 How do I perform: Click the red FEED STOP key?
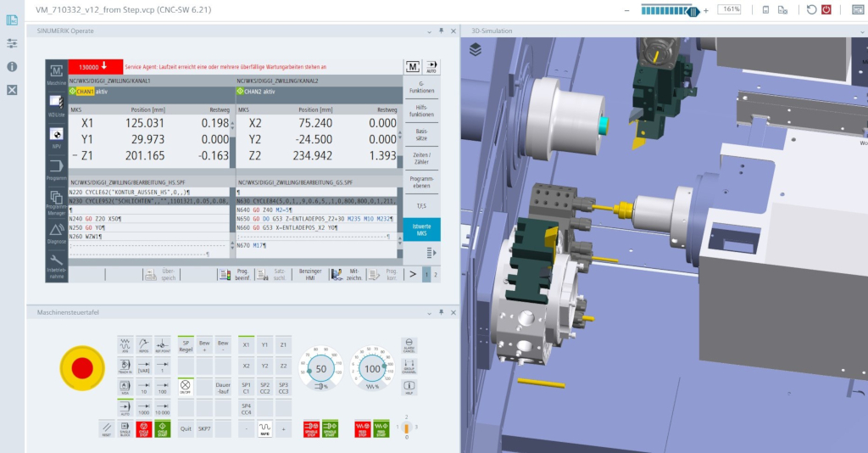tap(363, 428)
